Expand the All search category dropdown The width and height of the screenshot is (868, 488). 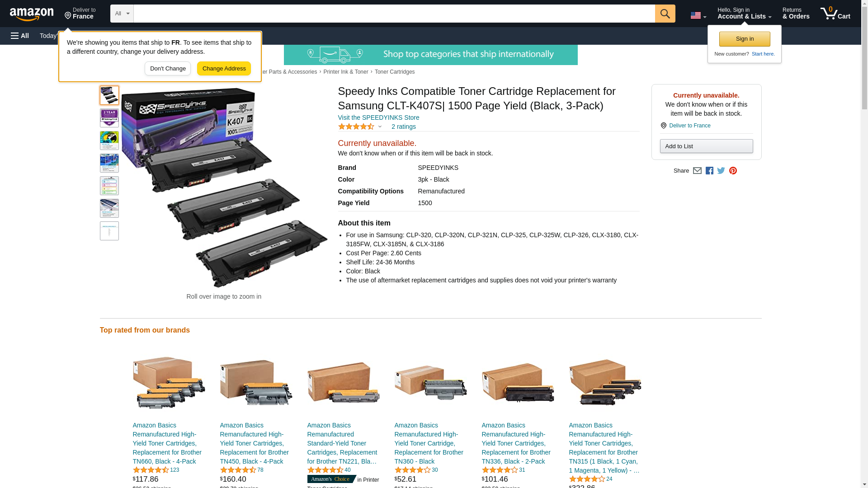tap(122, 14)
